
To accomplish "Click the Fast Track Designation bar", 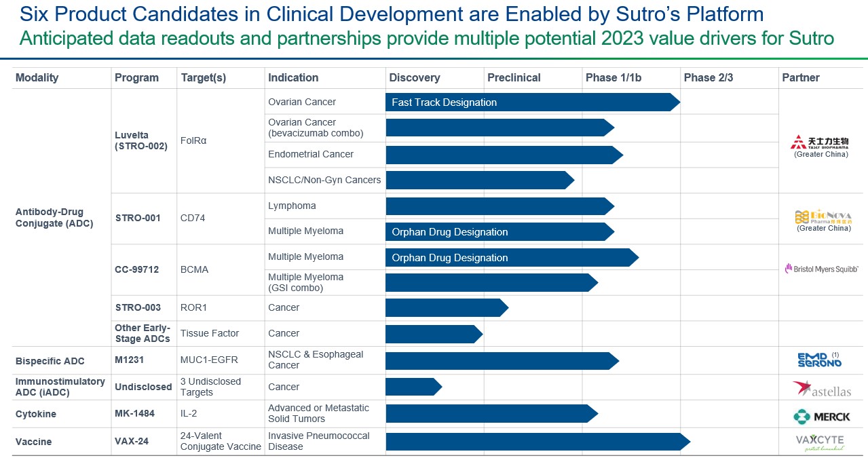I will pos(529,102).
